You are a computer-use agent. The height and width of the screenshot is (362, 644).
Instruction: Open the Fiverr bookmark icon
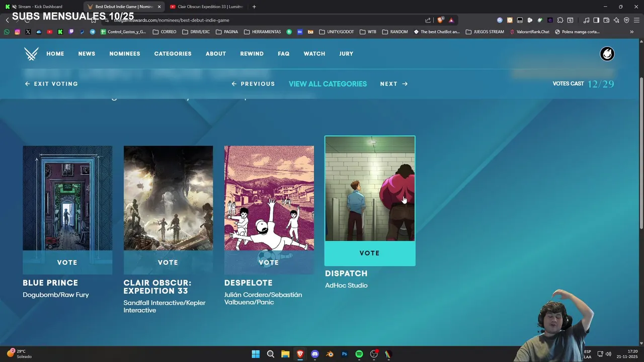point(289,32)
